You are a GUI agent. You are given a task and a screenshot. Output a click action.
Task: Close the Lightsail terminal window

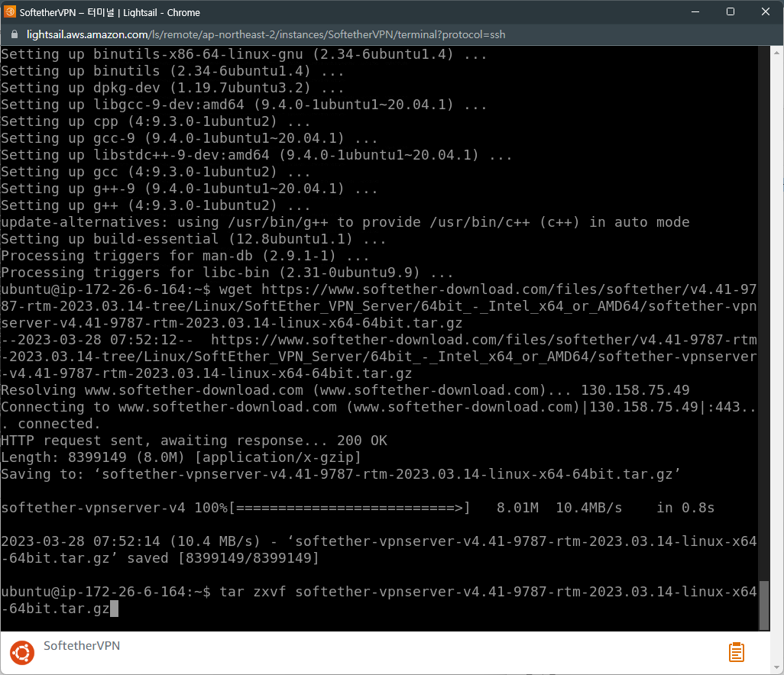pyautogui.click(x=766, y=11)
